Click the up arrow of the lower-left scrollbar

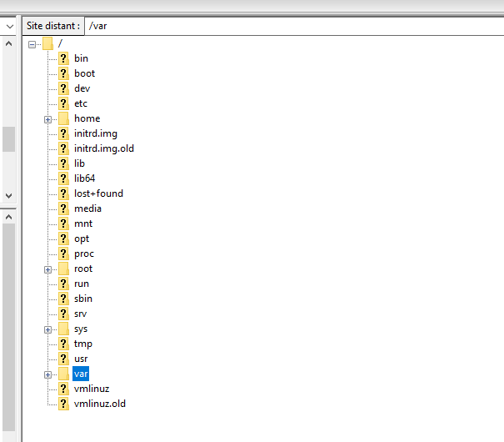coord(8,217)
